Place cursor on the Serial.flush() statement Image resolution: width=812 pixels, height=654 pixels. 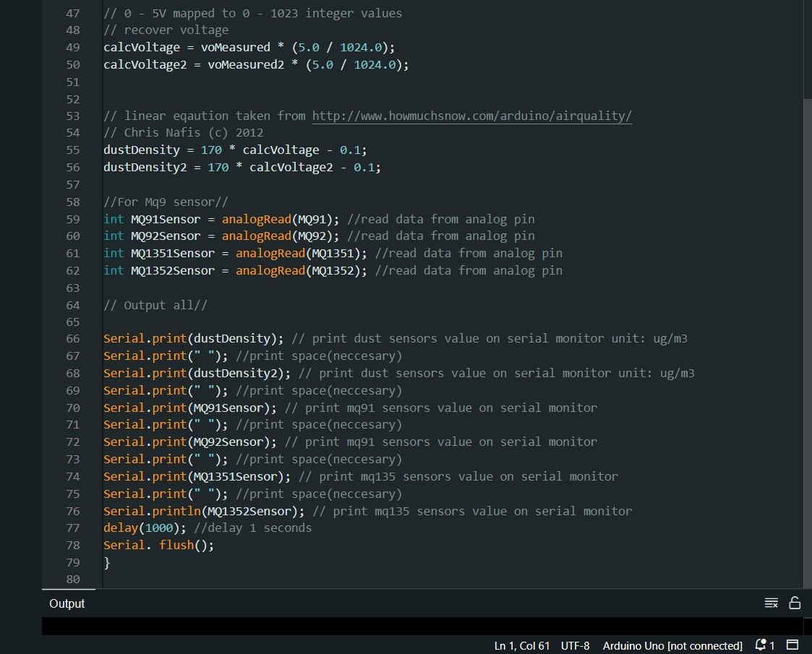click(159, 545)
